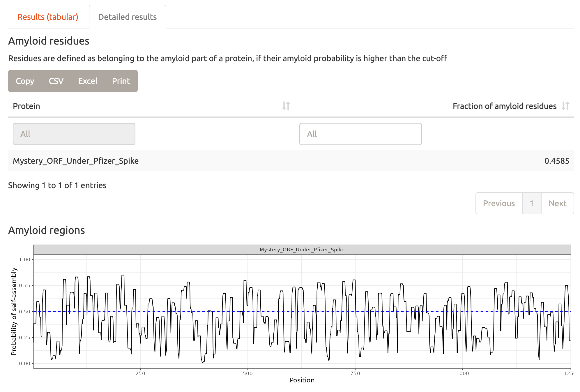Switch to Results (tabular) tab
This screenshot has height=392, width=580.
[48, 17]
